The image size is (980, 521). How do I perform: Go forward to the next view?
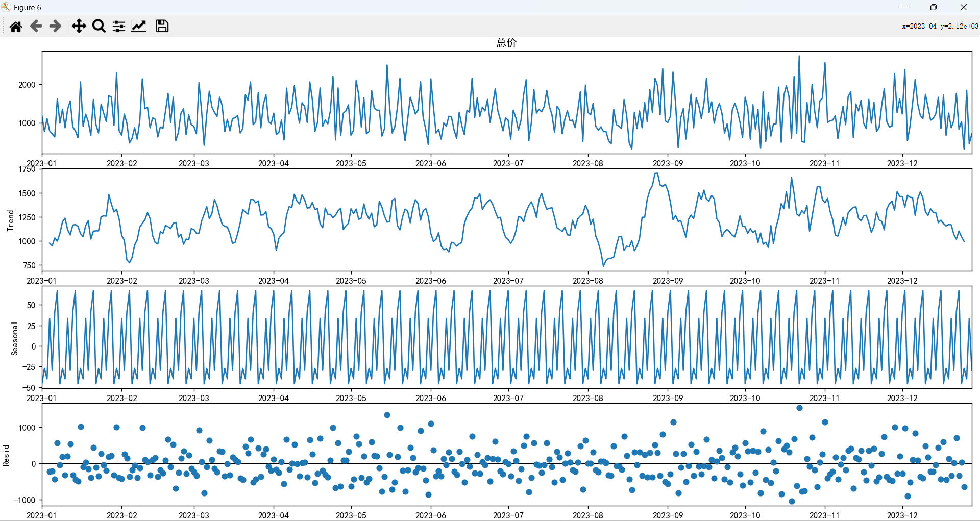click(x=55, y=26)
